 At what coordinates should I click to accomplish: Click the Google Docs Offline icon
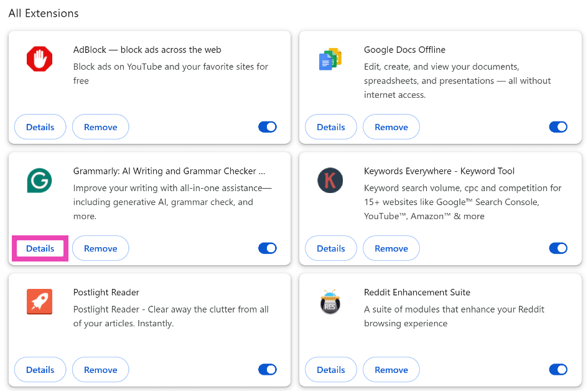[330, 59]
